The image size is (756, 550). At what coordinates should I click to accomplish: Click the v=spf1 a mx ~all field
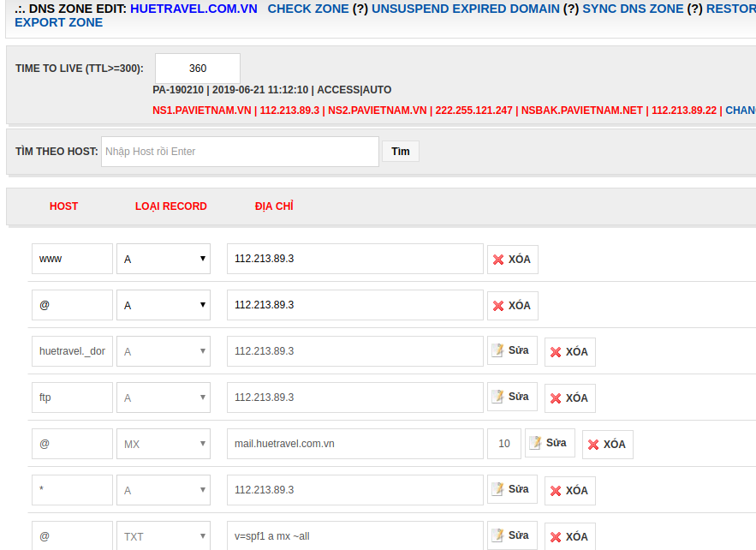tap(354, 536)
